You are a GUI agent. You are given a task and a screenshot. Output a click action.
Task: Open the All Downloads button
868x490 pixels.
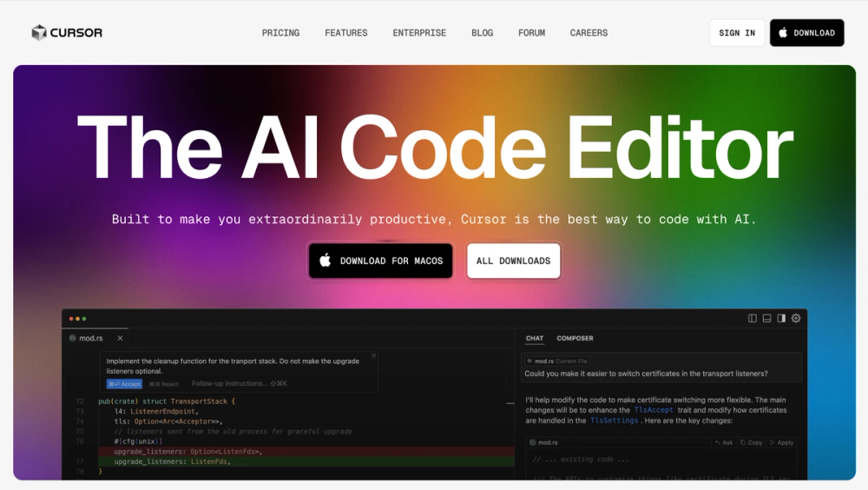click(x=513, y=261)
